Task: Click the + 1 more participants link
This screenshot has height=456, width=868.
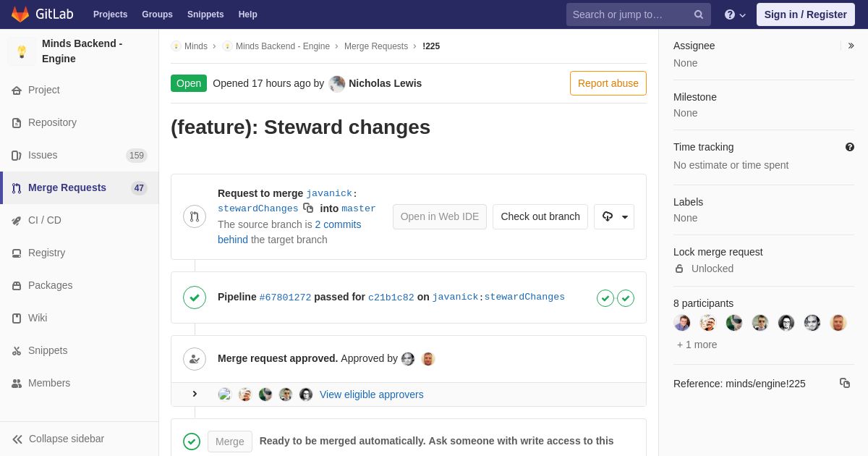Action: pos(697,345)
